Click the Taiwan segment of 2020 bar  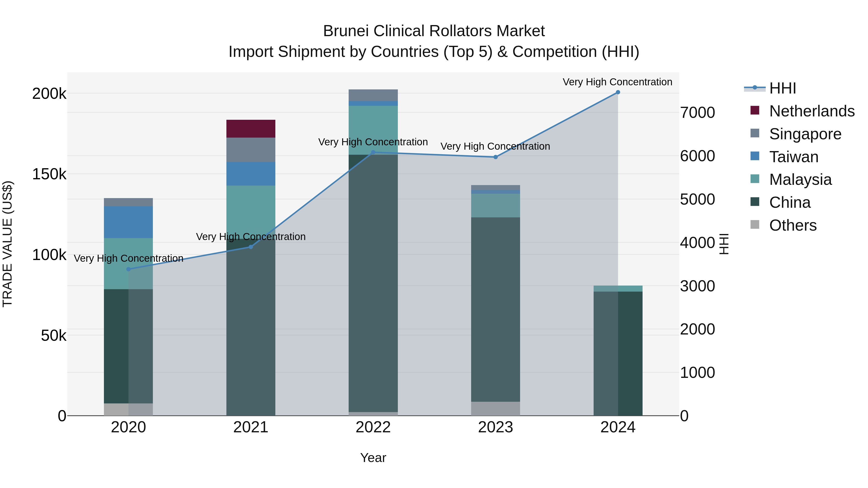click(128, 222)
